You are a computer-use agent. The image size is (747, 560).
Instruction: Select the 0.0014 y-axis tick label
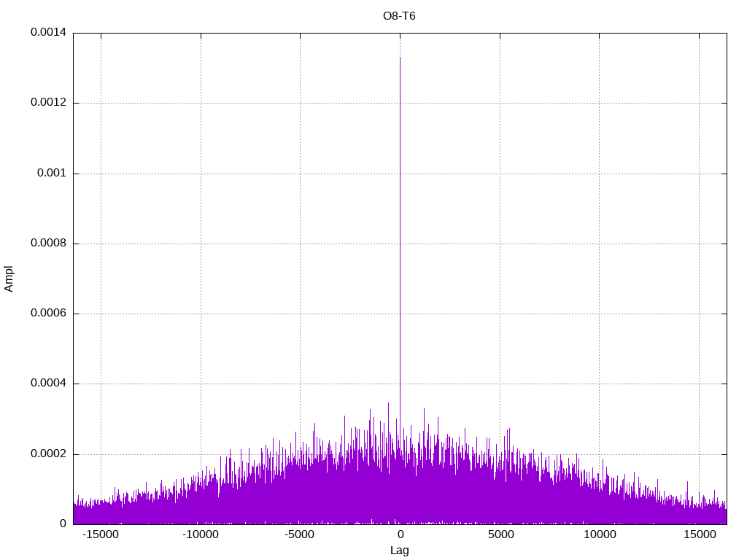point(48,33)
